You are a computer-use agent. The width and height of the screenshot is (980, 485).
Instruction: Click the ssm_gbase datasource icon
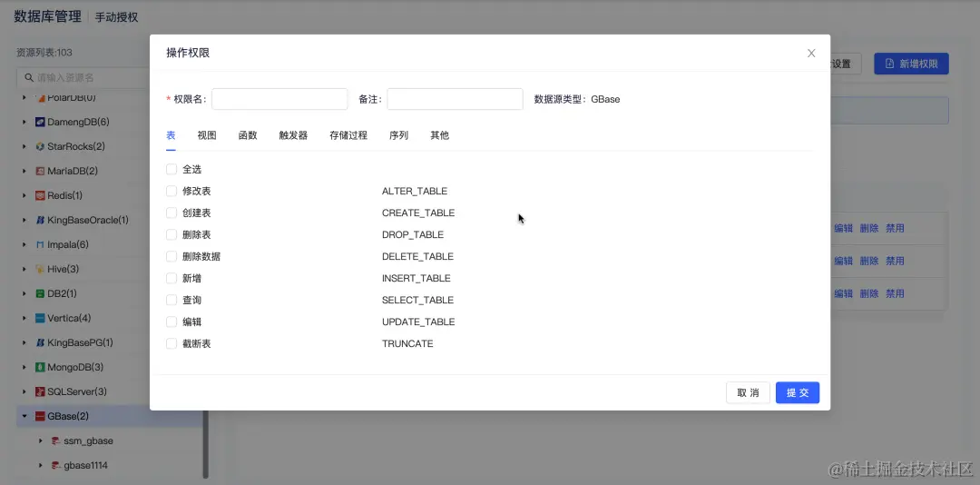click(56, 440)
